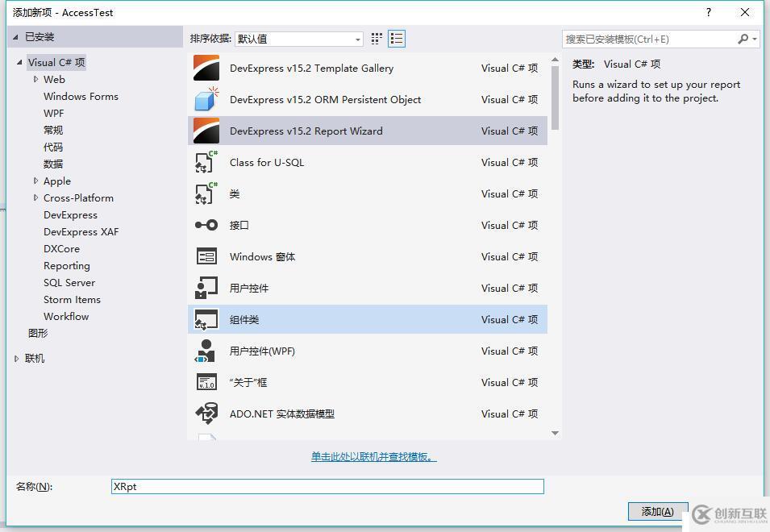The height and width of the screenshot is (532, 770).
Task: Click the ORM Persistent Object cube icon
Action: [206, 99]
